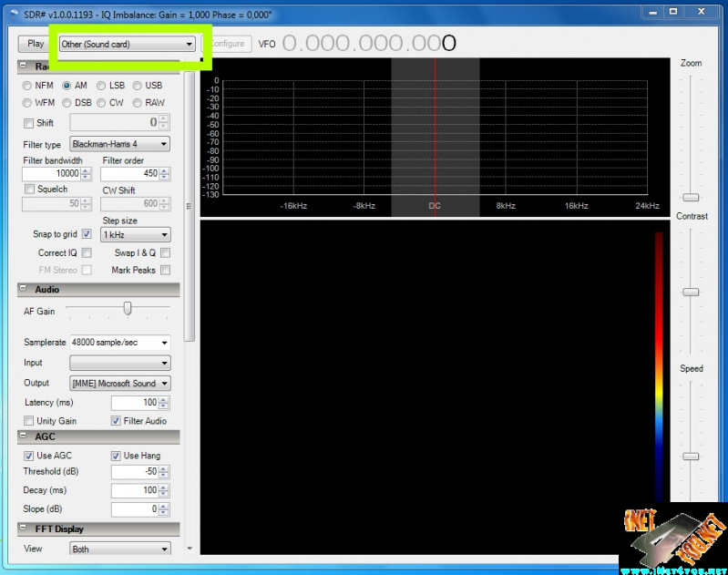This screenshot has width=728, height=575.
Task: Increase Latency value with up arrow
Action: (x=163, y=399)
